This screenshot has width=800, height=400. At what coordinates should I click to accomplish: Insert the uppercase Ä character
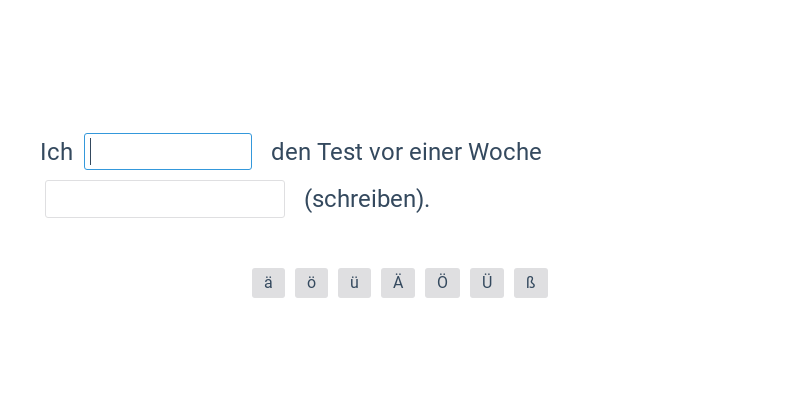397,283
